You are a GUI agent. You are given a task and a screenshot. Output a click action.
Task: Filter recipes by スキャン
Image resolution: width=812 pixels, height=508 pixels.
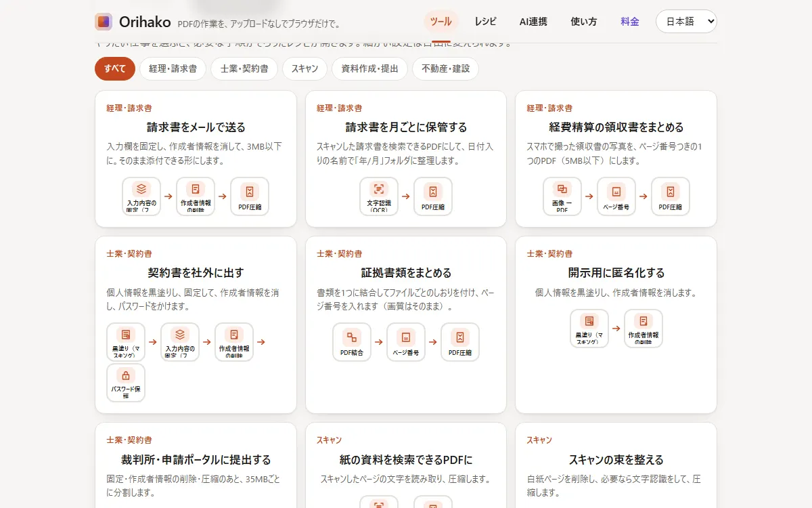tap(305, 68)
